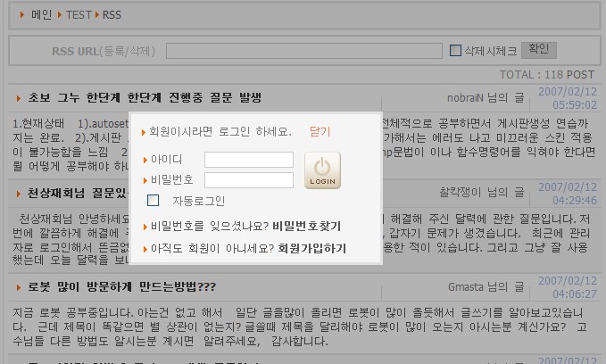This screenshot has height=364, width=606.
Task: Click the orange arrow before 메인 breadcrumb
Action: pyautogui.click(x=22, y=15)
